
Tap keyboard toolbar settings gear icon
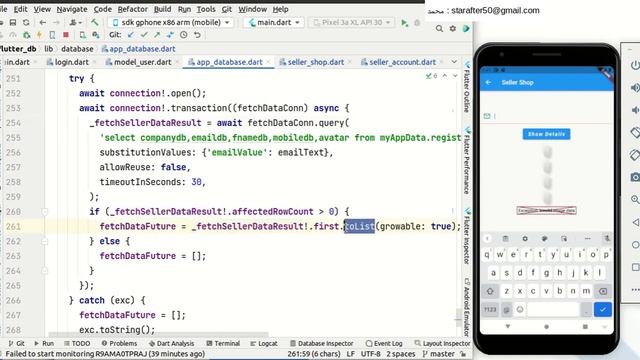[x=525, y=239]
